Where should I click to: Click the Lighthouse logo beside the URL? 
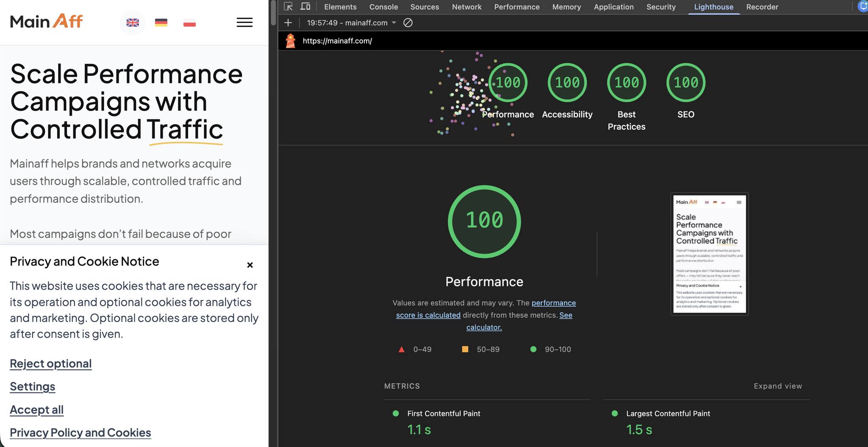click(290, 41)
